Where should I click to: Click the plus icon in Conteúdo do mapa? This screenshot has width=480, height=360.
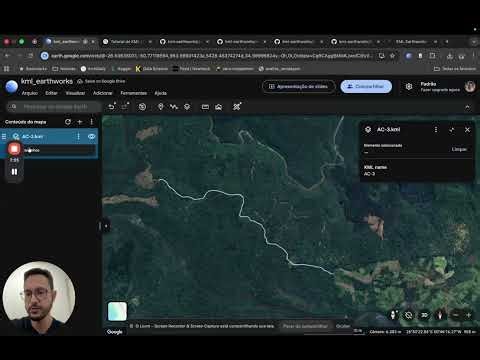point(80,122)
